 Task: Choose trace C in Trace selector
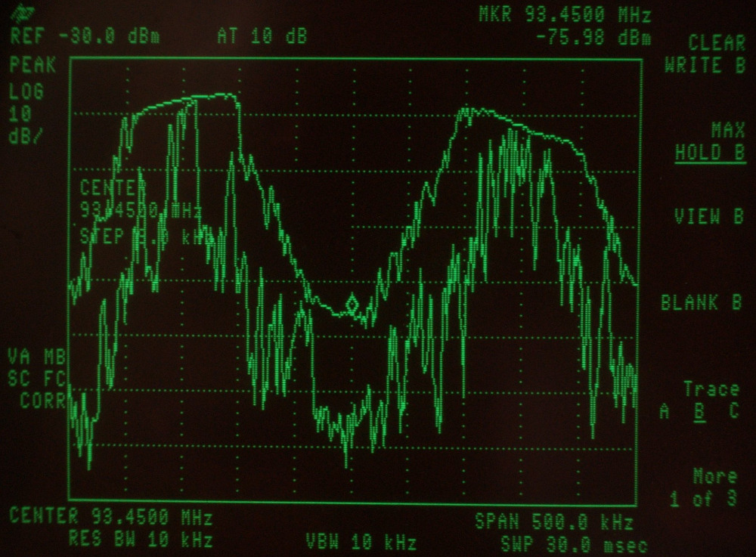[x=733, y=412]
